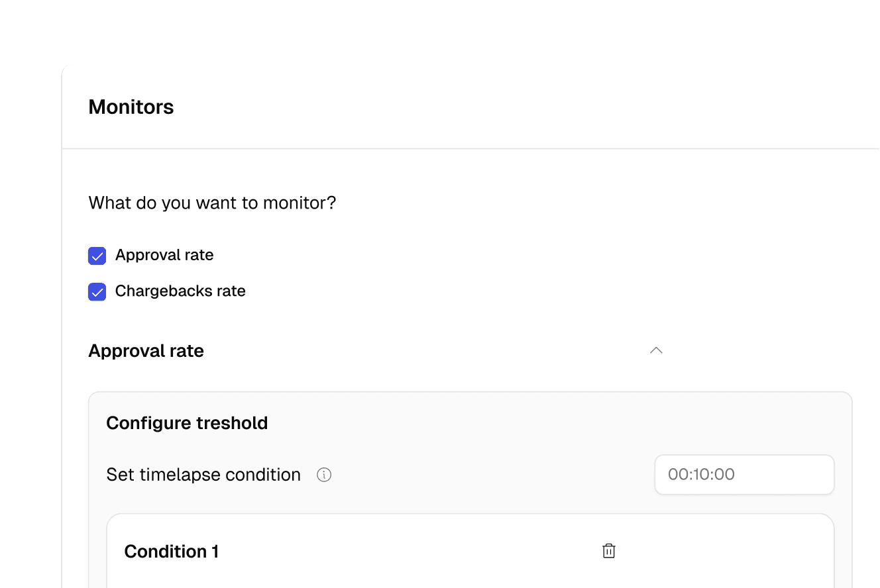
Task: Click the "Set timelapse condition" label
Action: click(203, 475)
